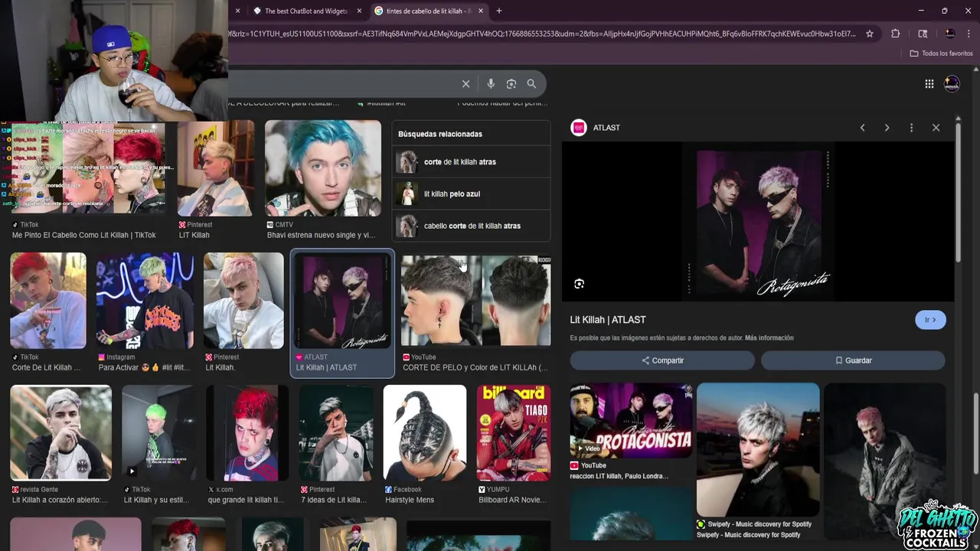
Task: Select related search lit killah pelo azul
Action: point(471,194)
